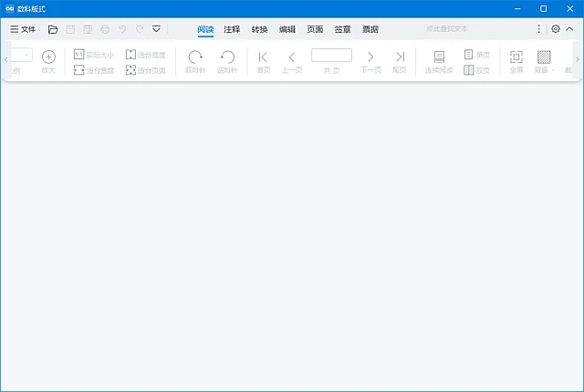Screen dimensions: 584x392
Task: Select 实际大小 actual size
Action: (x=94, y=55)
